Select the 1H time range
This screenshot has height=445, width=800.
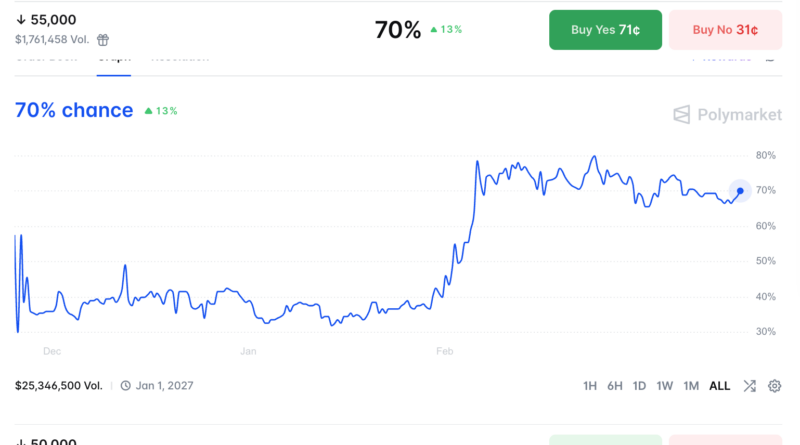click(590, 386)
